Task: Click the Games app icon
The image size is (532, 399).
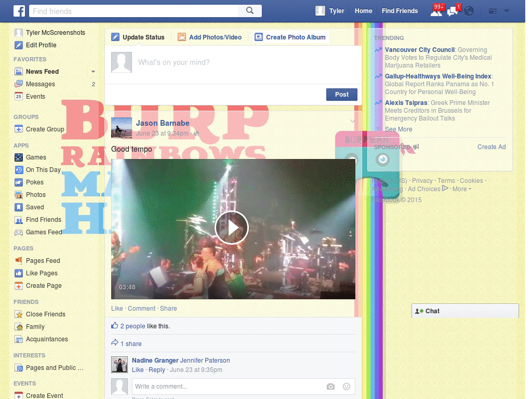Action: coord(19,157)
